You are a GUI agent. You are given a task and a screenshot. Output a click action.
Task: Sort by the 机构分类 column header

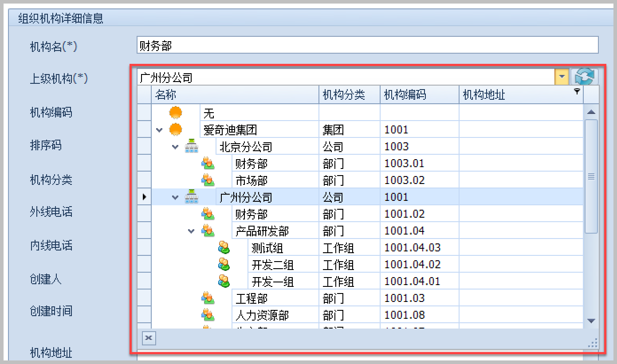point(350,94)
